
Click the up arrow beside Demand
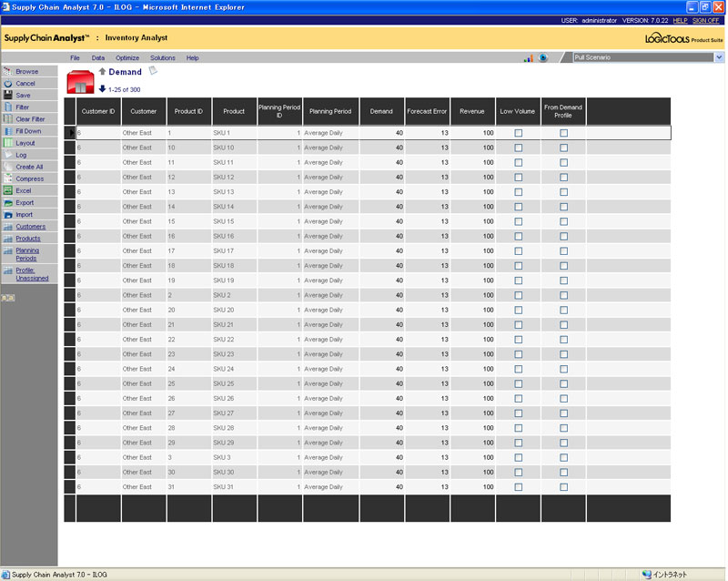click(103, 71)
